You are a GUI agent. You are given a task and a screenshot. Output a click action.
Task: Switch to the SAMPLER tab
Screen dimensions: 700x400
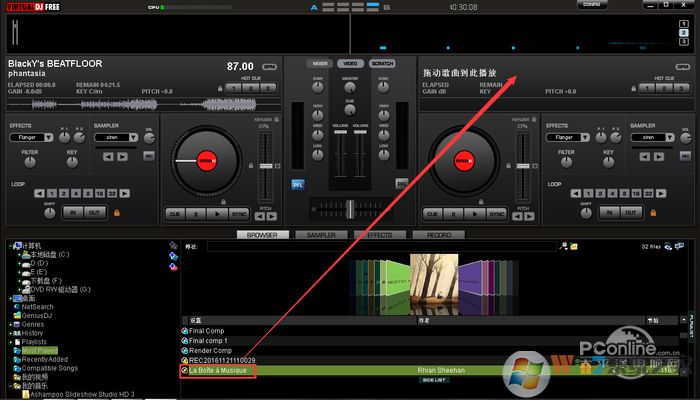tap(321, 235)
